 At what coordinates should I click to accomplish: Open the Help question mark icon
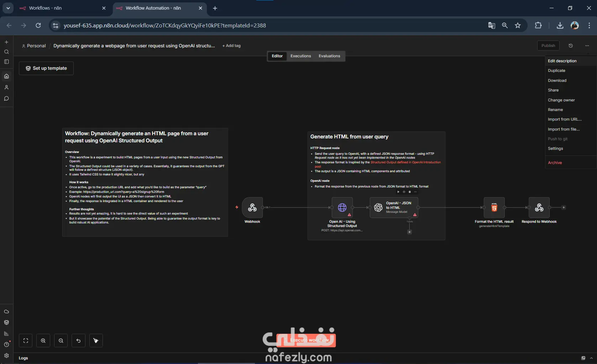tap(6, 344)
